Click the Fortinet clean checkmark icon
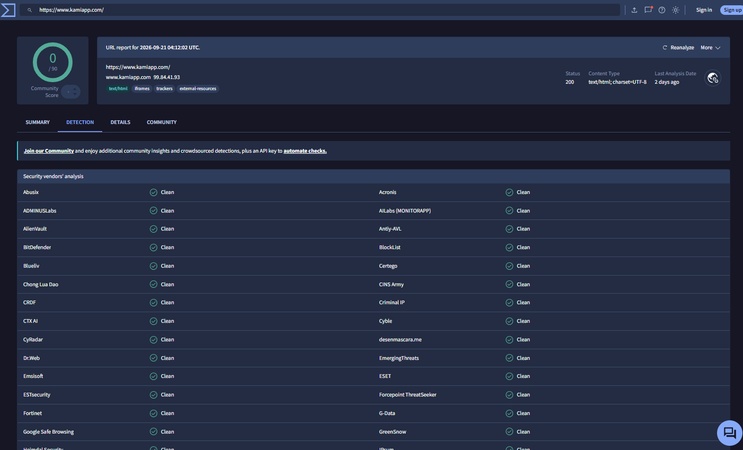This screenshot has height=450, width=743. (x=154, y=413)
